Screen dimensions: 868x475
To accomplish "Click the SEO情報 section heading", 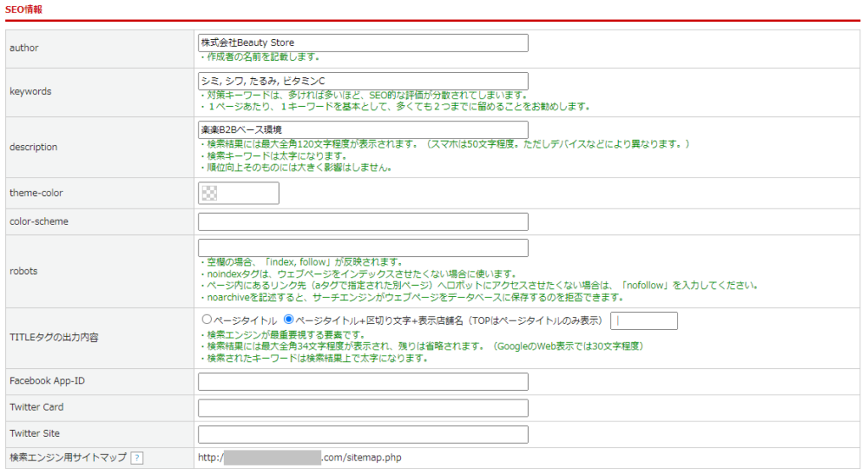I will 24,9.
